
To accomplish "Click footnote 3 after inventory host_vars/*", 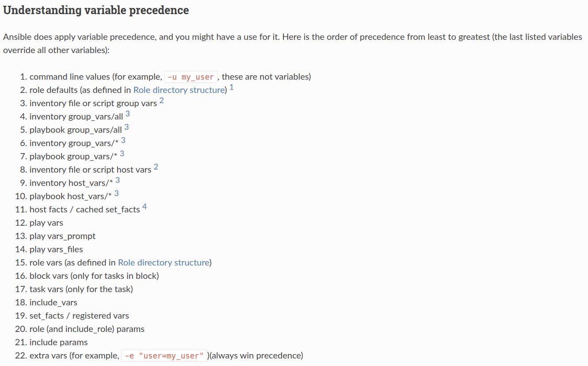I will (x=118, y=181).
